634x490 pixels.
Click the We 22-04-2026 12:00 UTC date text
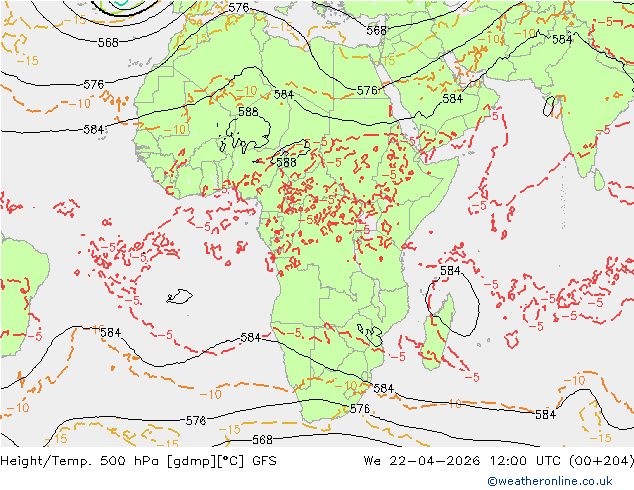pos(499,461)
